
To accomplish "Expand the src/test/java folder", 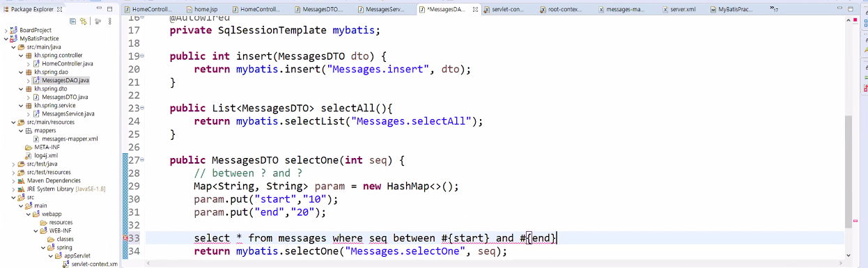I will (13, 164).
